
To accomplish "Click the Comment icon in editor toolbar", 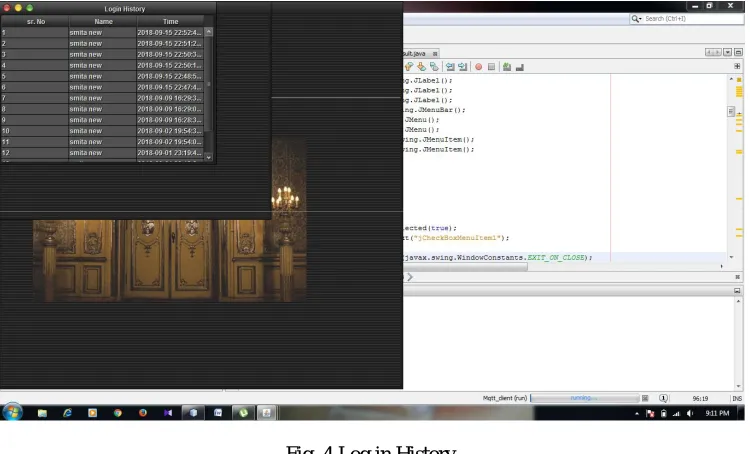I will [507, 67].
